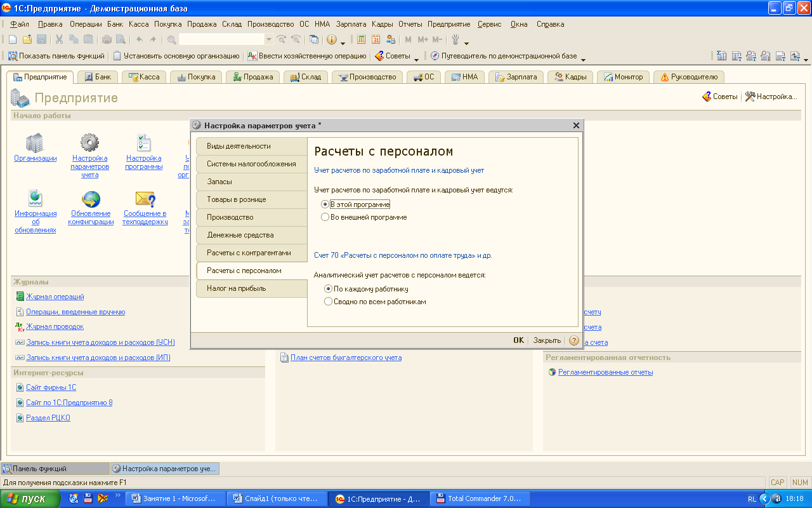Image resolution: width=812 pixels, height=508 pixels.
Task: Open the Журнал операций link
Action: [55, 297]
